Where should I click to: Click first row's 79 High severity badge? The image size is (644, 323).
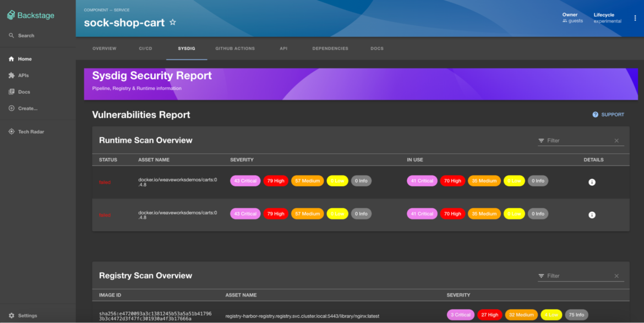(x=276, y=181)
